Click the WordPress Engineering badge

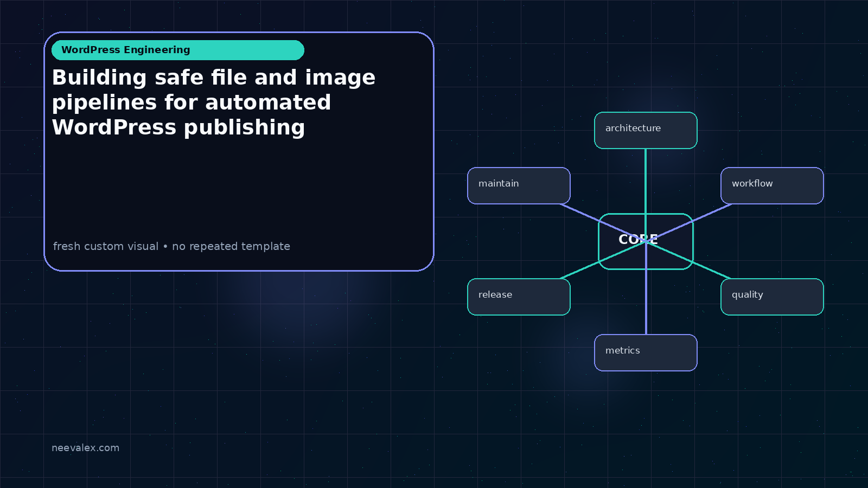pyautogui.click(x=178, y=50)
